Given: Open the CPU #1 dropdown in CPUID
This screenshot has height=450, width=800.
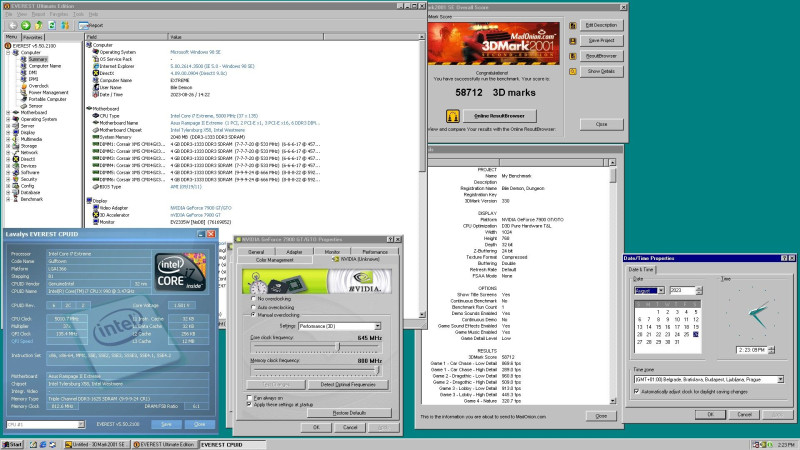Looking at the screenshot, I should 81,424.
